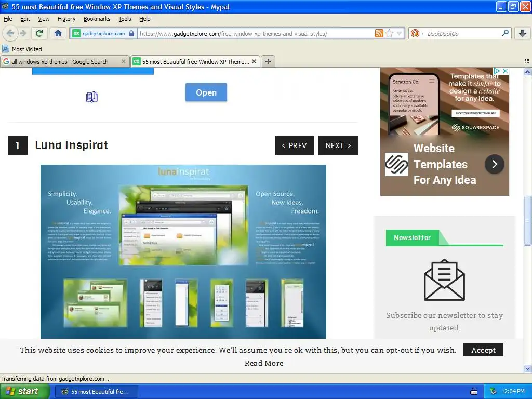Screen dimensions: 532x399
Task: Click the scrollbar up arrow
Action: pyautogui.click(x=527, y=72)
